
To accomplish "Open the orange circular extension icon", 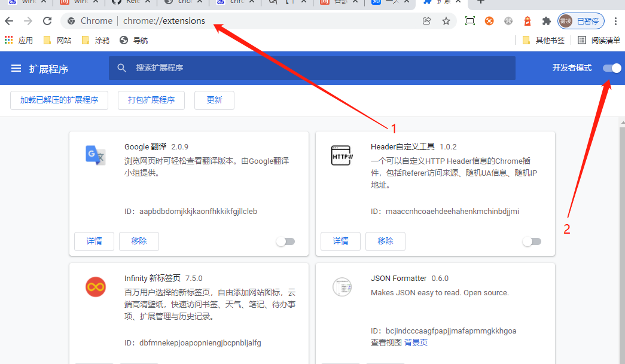I will tap(489, 21).
